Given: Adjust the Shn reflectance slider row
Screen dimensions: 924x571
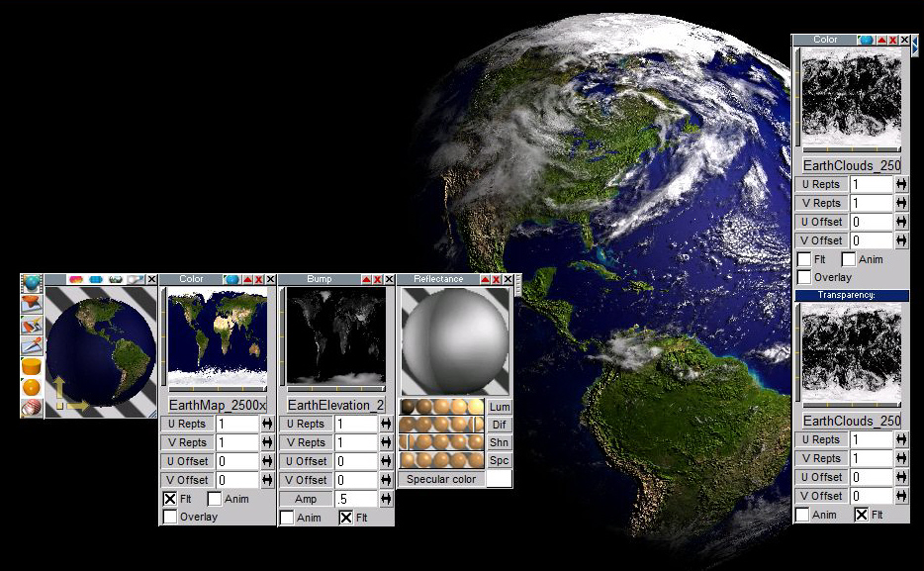Looking at the screenshot, I should coord(442,442).
